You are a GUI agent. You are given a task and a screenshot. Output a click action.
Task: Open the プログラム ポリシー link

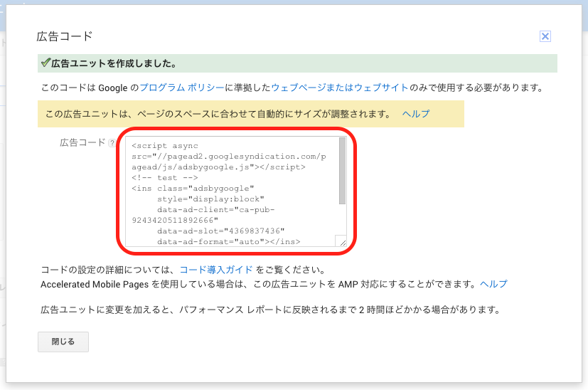click(182, 88)
